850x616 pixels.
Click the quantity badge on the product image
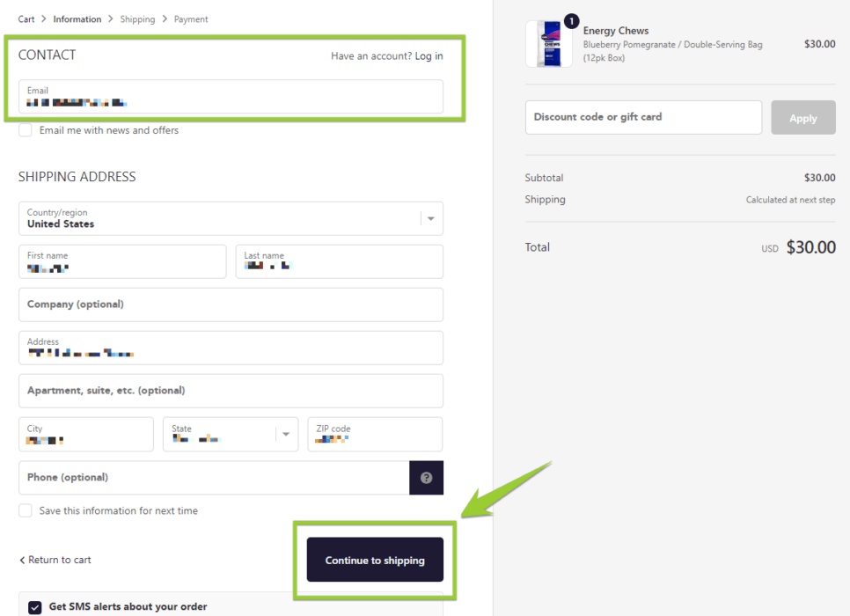pos(574,21)
